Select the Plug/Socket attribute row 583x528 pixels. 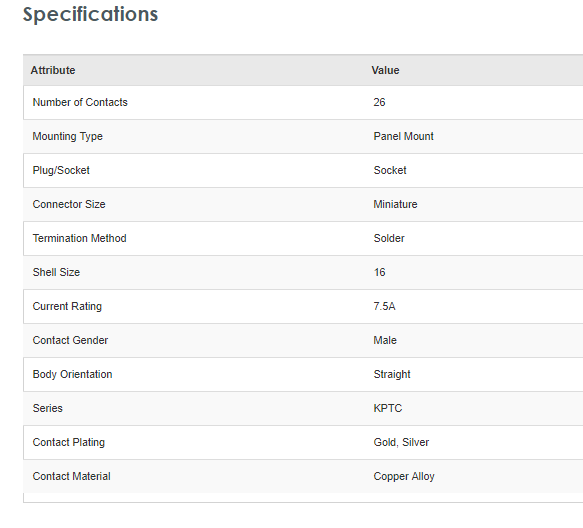point(303,170)
